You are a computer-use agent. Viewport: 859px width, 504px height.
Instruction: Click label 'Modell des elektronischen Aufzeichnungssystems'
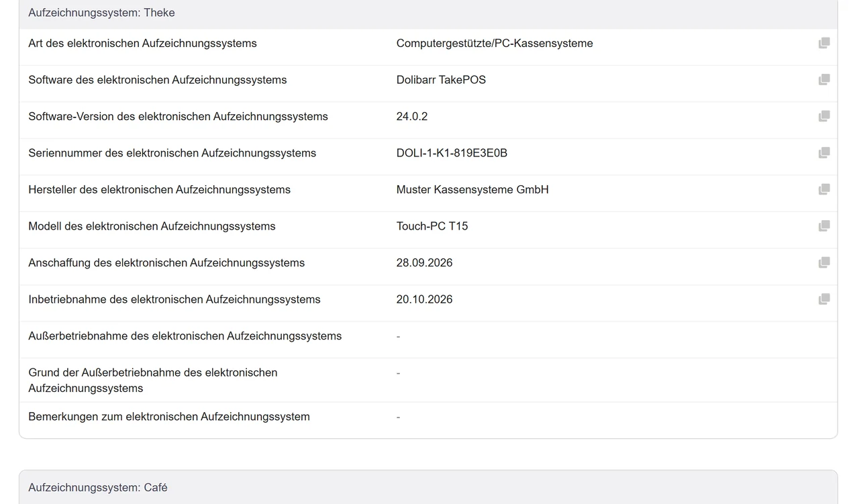tap(152, 226)
